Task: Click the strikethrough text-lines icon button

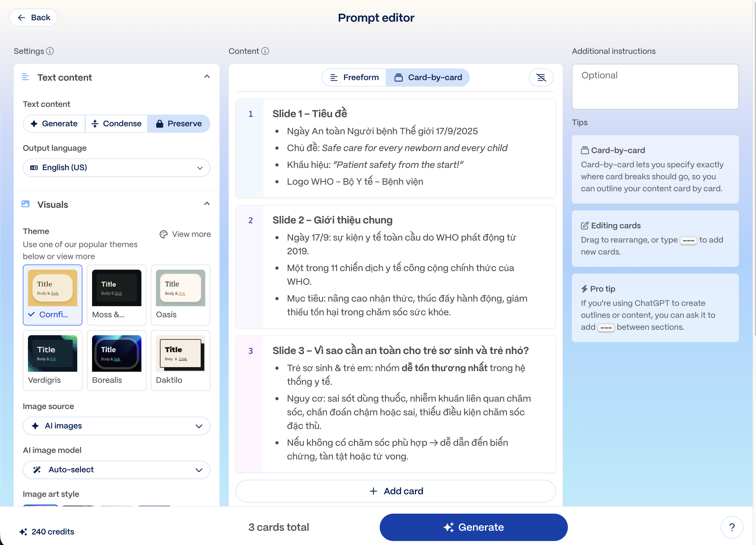Action: [x=541, y=78]
